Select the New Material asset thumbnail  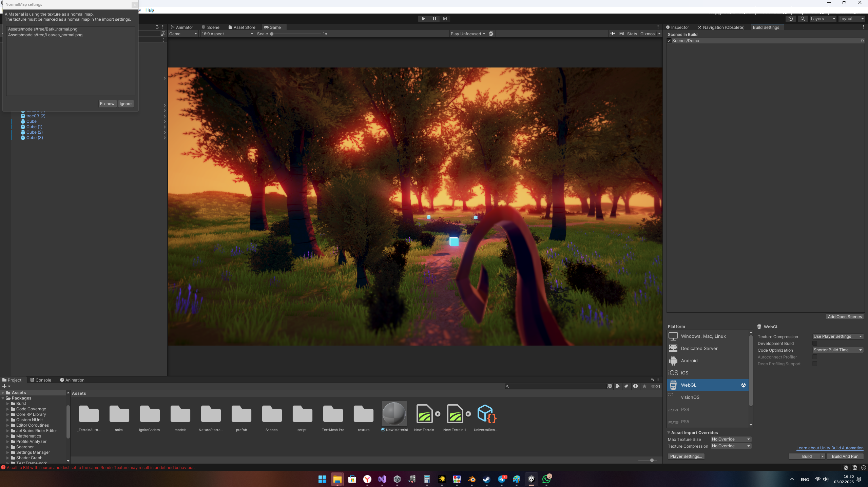[x=394, y=414]
